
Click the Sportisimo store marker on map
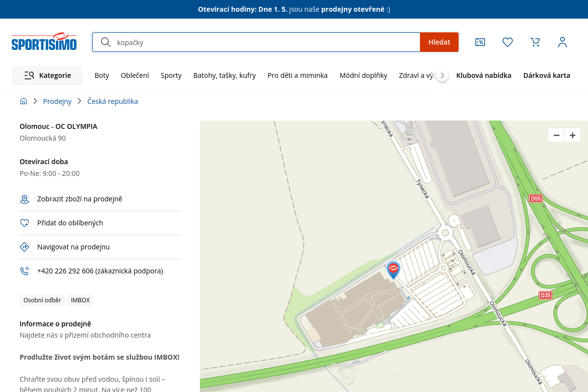[x=393, y=269]
